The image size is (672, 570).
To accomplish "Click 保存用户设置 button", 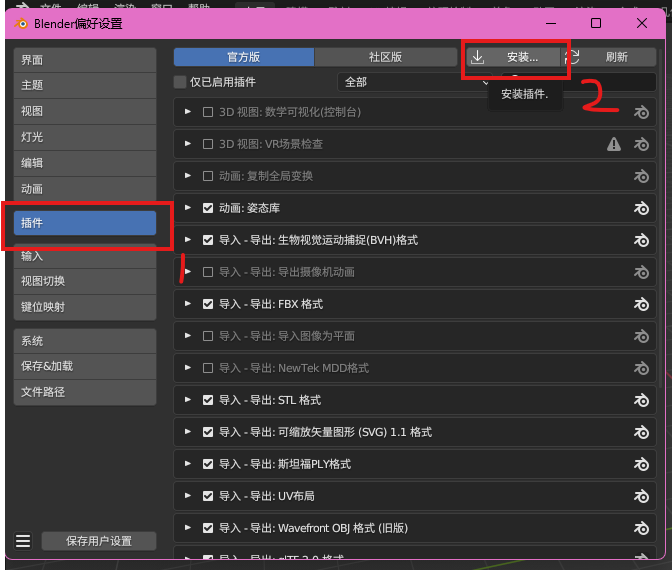I will tap(99, 541).
